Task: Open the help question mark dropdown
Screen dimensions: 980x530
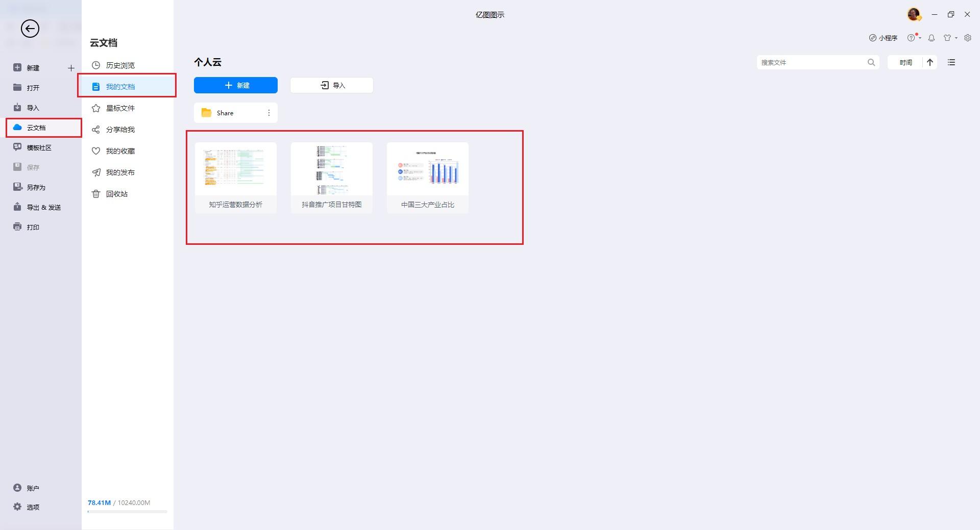Action: click(x=914, y=38)
